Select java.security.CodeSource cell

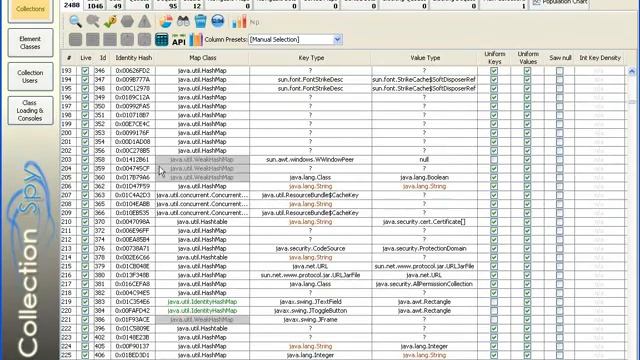[310, 249]
